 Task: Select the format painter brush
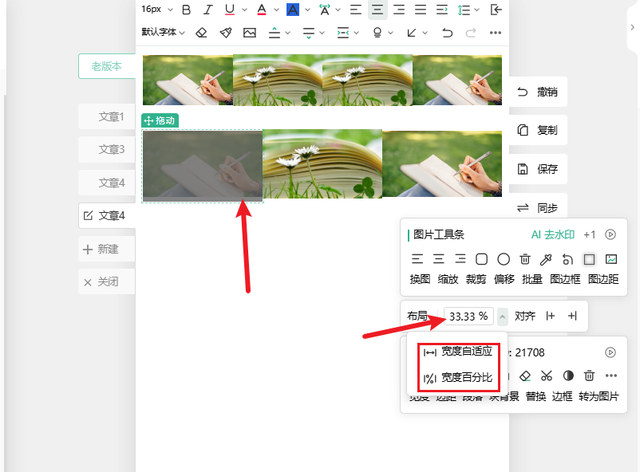pos(226,33)
